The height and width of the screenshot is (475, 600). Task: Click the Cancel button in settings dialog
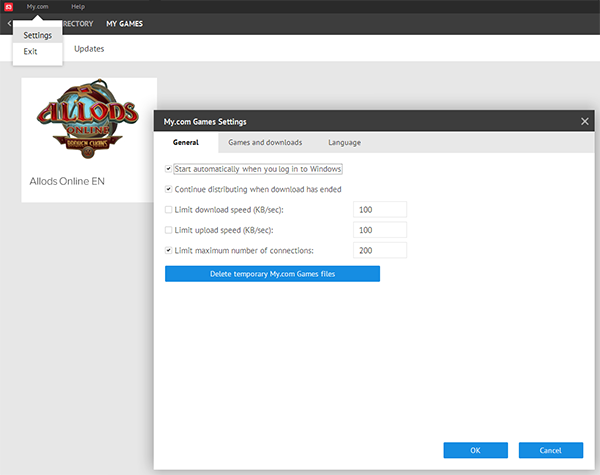[551, 450]
